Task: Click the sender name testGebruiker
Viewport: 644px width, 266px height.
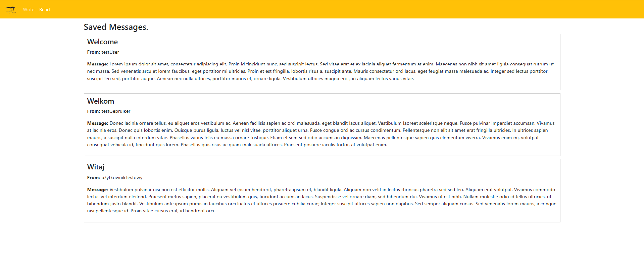Action: coord(116,111)
